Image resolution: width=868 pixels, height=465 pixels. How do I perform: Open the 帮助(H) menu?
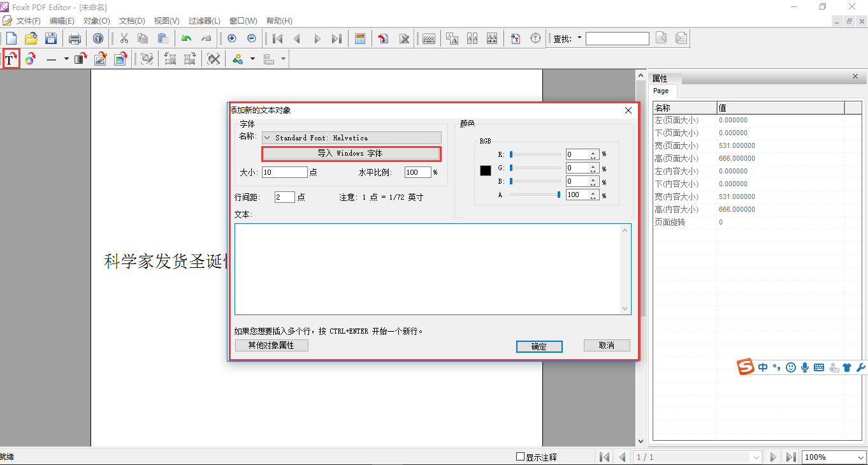[279, 21]
